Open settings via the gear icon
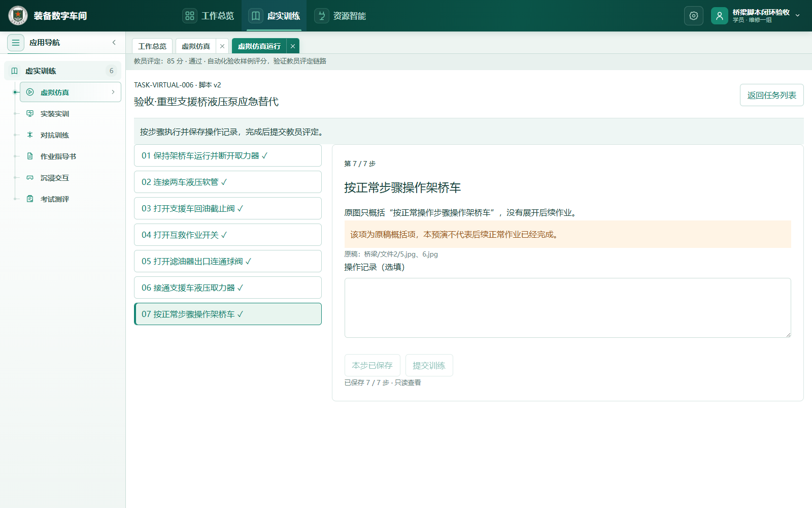This screenshot has width=812, height=508. tap(694, 16)
